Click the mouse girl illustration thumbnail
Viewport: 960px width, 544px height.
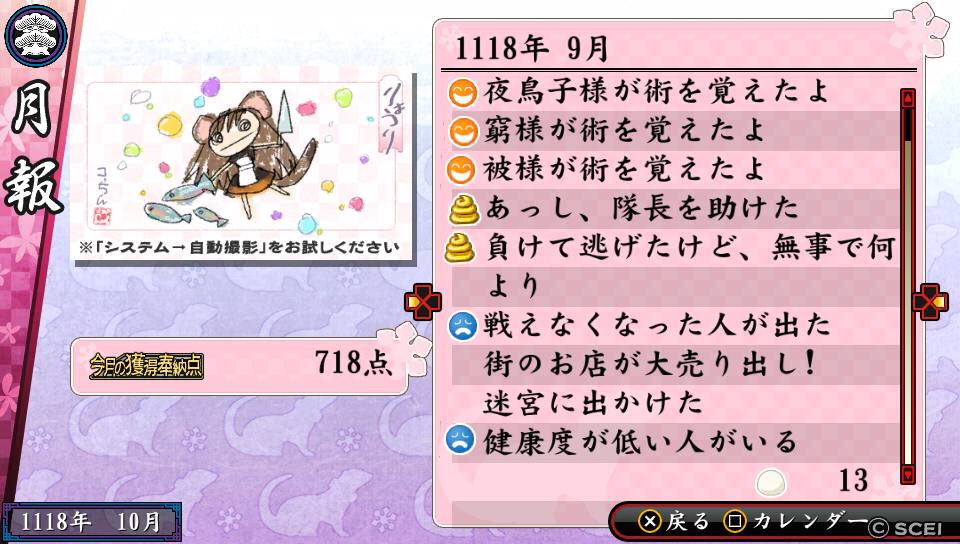(x=241, y=156)
